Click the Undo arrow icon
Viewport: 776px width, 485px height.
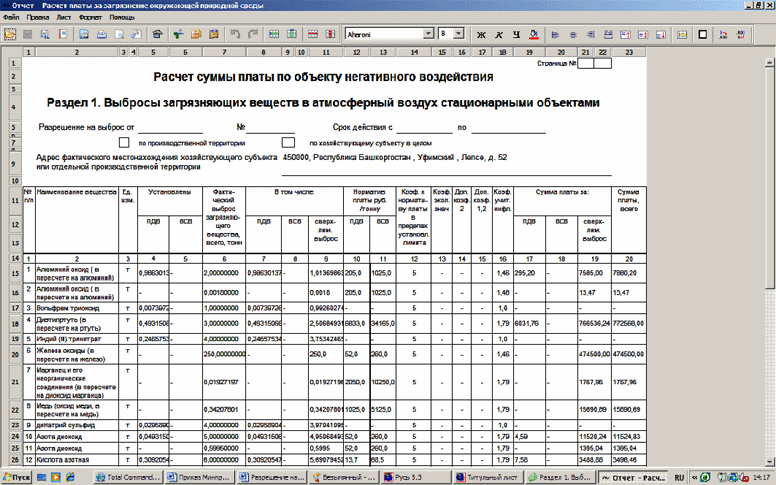[x=236, y=34]
